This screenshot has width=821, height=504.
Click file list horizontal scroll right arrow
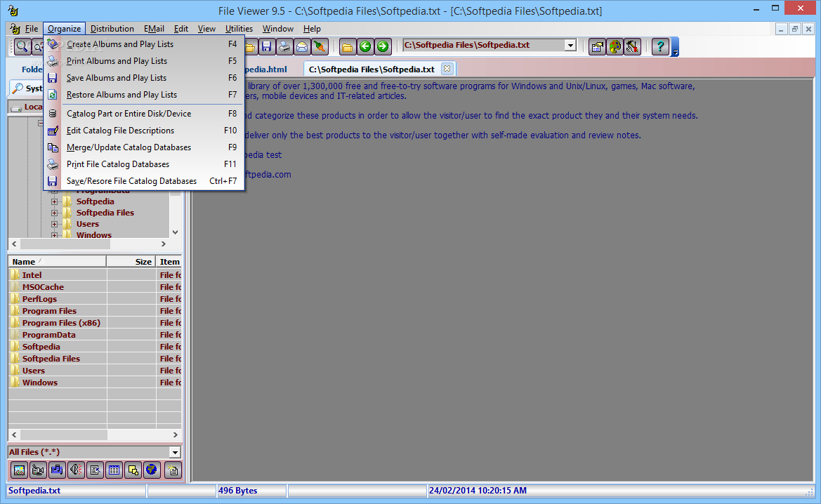click(x=176, y=435)
